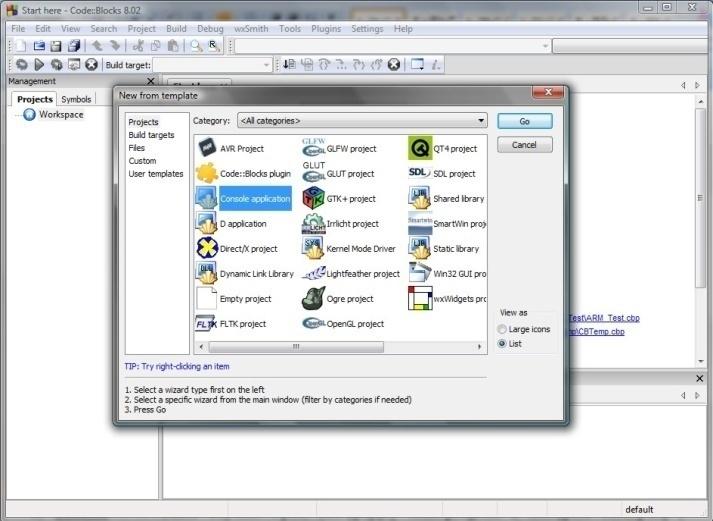
Task: Pick the D application template
Action: pyautogui.click(x=232, y=224)
